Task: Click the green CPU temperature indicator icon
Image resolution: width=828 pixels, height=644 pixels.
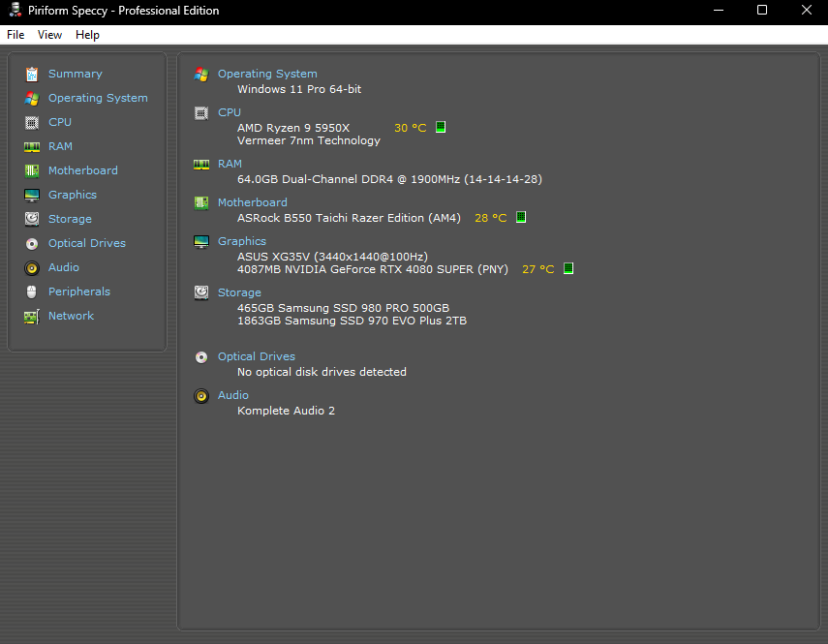Action: tap(441, 127)
